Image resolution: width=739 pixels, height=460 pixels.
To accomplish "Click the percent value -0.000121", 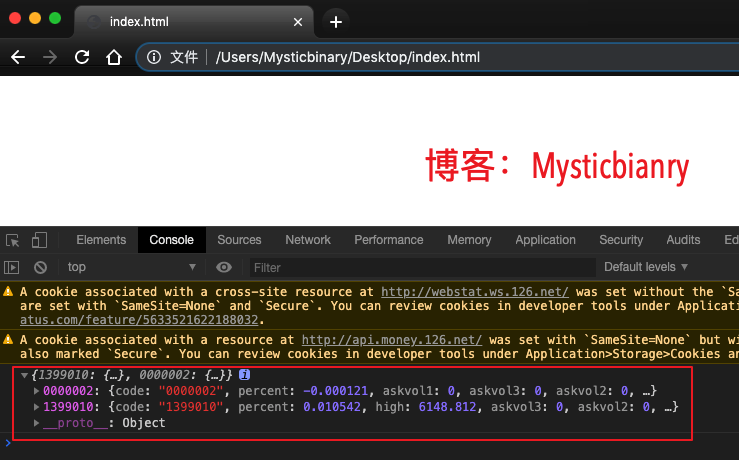I will (335, 391).
